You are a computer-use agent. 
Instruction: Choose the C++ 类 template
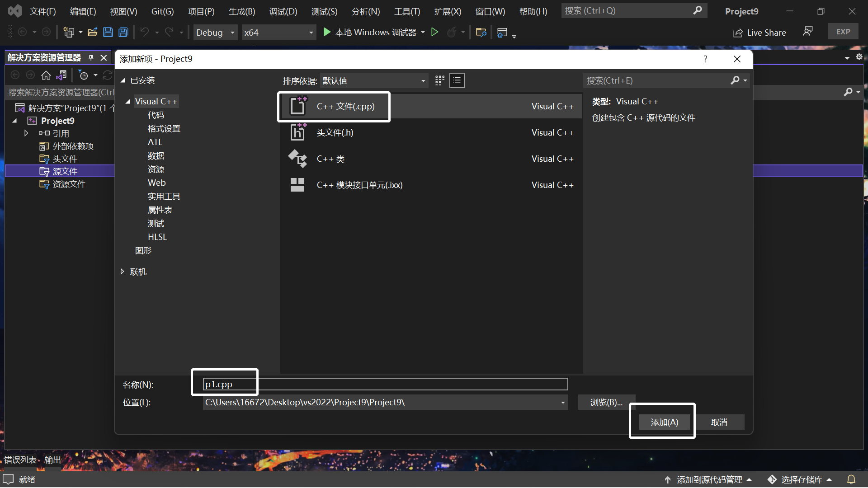[297, 159]
